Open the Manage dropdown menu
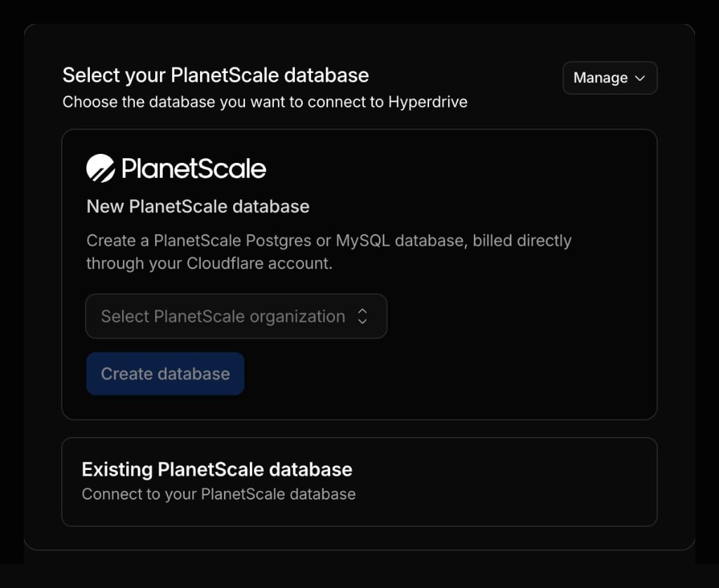 click(610, 78)
